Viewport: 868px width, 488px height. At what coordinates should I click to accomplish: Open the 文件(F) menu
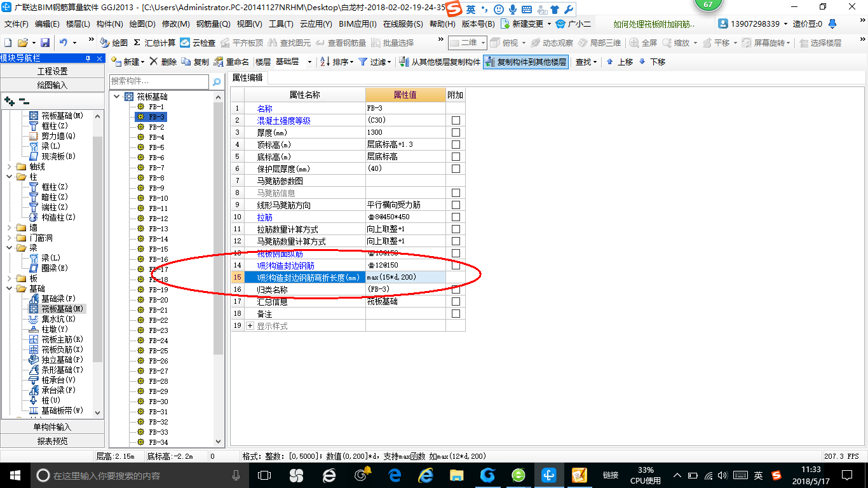pyautogui.click(x=16, y=24)
